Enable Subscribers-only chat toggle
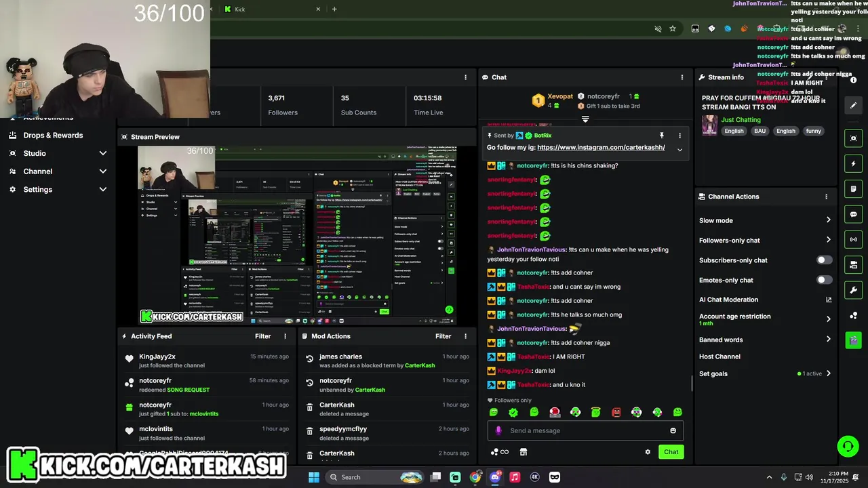 point(824,260)
